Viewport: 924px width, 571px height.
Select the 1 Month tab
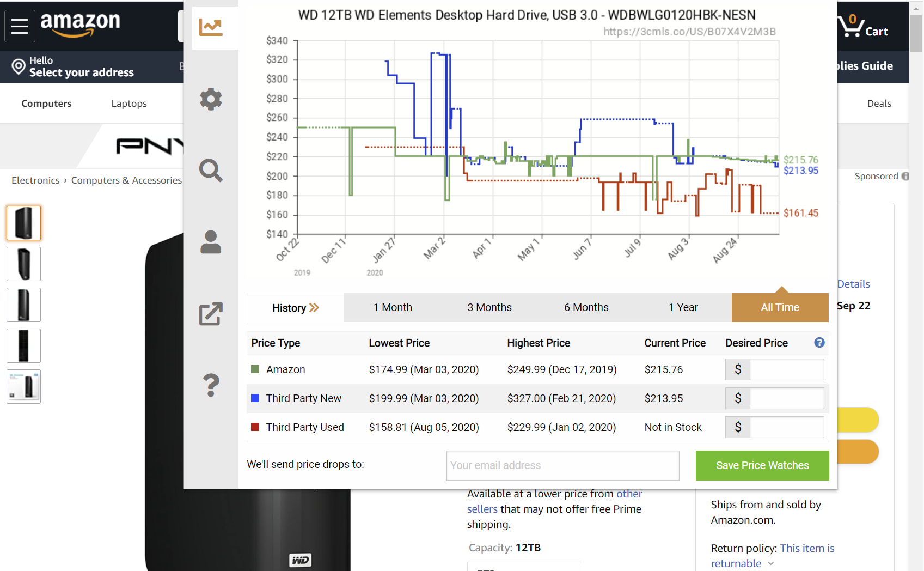[x=393, y=308]
